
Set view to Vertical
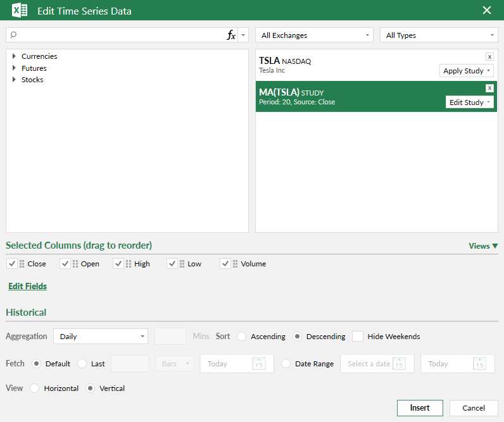[x=91, y=388]
